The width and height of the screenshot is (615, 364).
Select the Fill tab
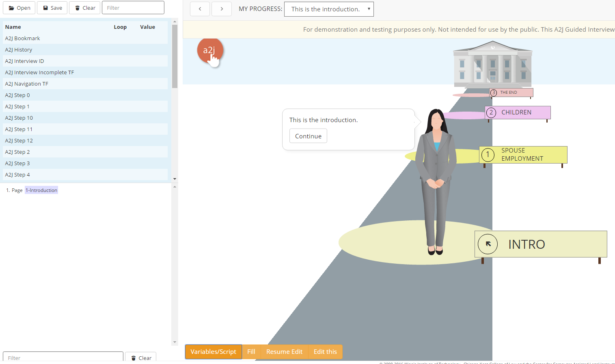[251, 352]
